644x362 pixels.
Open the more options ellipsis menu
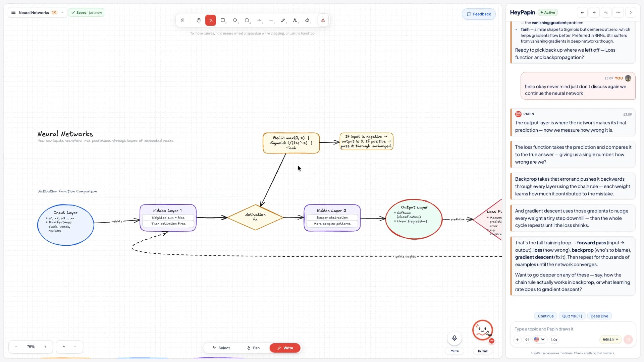point(618,13)
